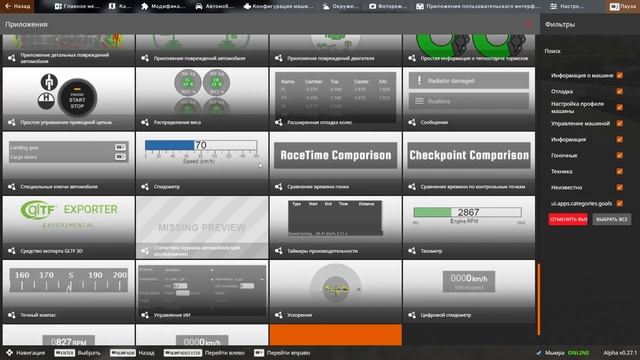Switch to the Окруже... tab
This screenshot has height=360, width=640.
[340, 6]
